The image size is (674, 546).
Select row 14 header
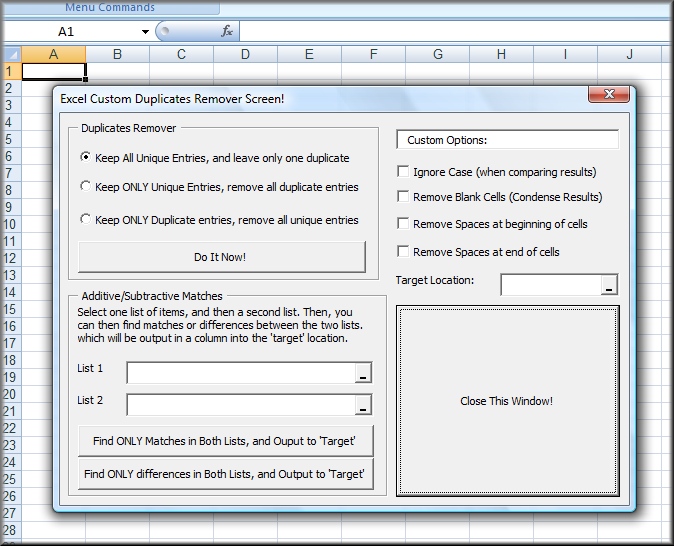[12, 292]
